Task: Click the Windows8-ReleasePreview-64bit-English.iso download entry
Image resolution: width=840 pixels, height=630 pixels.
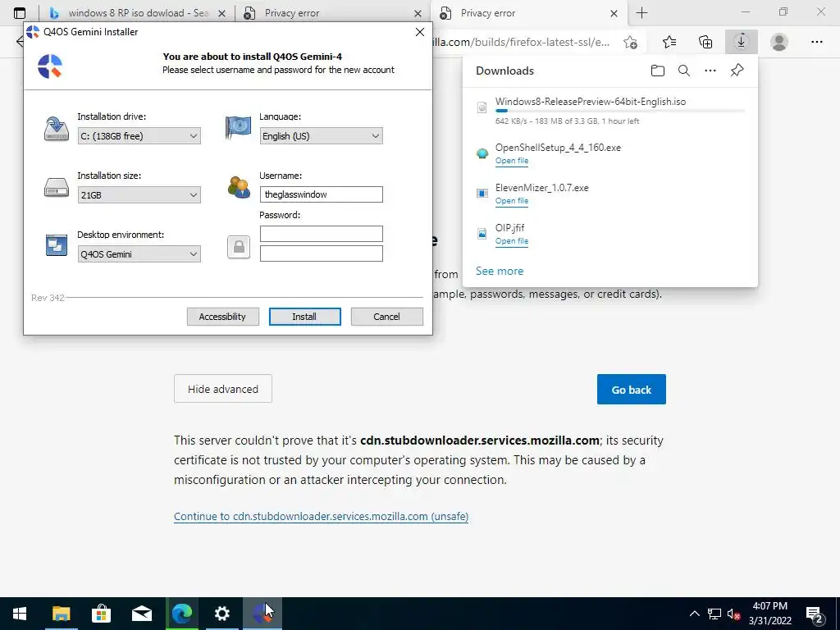Action: click(x=610, y=111)
